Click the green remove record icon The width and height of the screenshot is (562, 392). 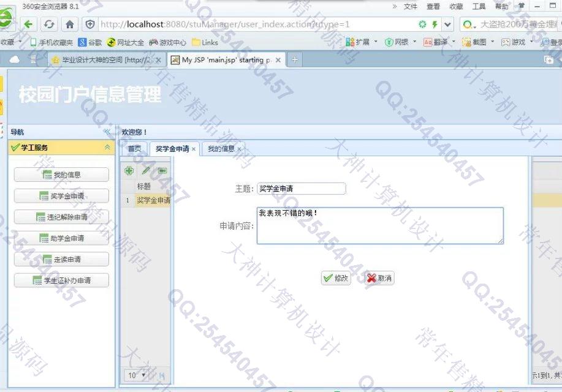[x=162, y=170]
